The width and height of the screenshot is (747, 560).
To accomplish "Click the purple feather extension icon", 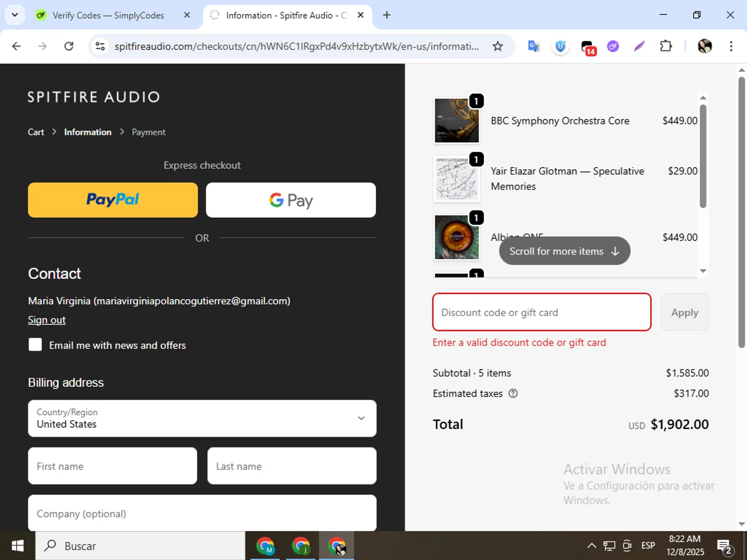I will pyautogui.click(x=639, y=46).
